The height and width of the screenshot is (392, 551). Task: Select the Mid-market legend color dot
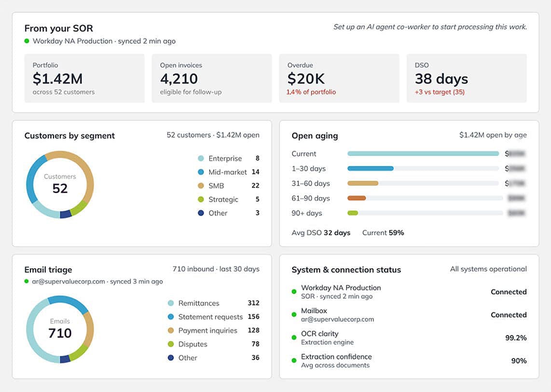click(x=201, y=172)
